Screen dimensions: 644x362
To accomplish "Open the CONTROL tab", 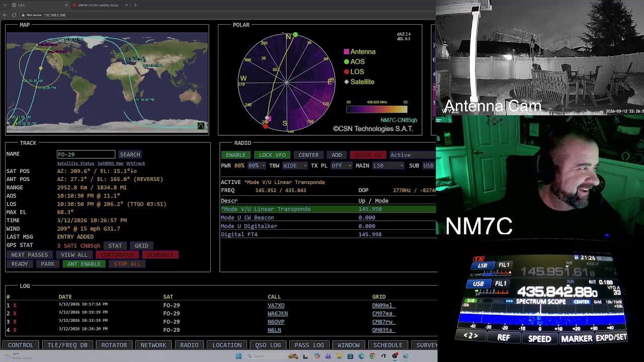I will pos(21,345).
